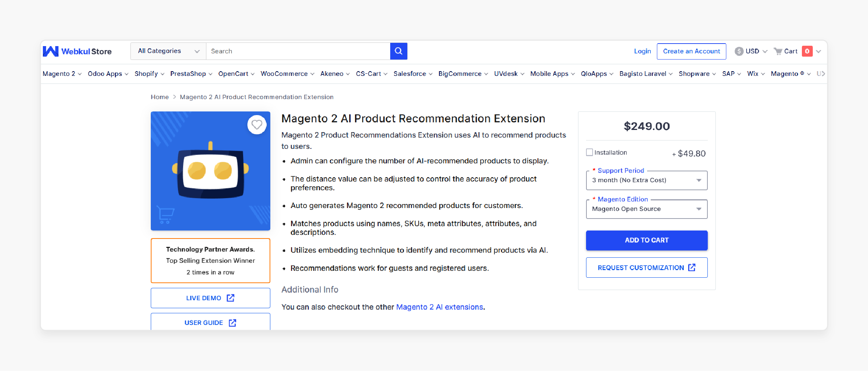Click the REQUEST CUSTOMIZATION button

pos(647,268)
